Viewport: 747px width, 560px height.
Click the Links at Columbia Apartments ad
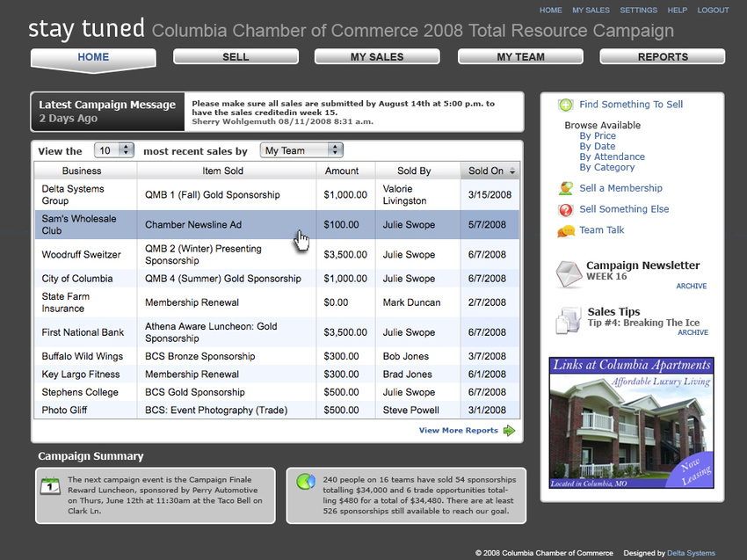tap(631, 422)
